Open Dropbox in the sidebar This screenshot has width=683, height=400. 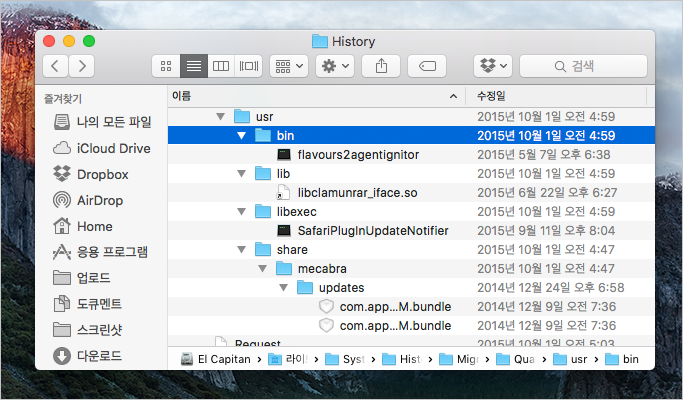[91, 174]
